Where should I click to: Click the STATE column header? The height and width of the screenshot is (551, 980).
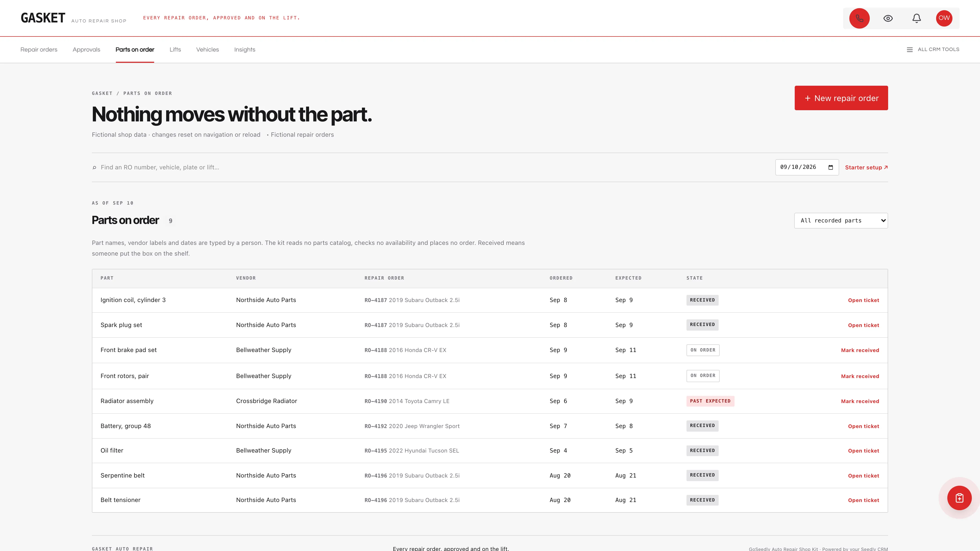[x=694, y=278]
